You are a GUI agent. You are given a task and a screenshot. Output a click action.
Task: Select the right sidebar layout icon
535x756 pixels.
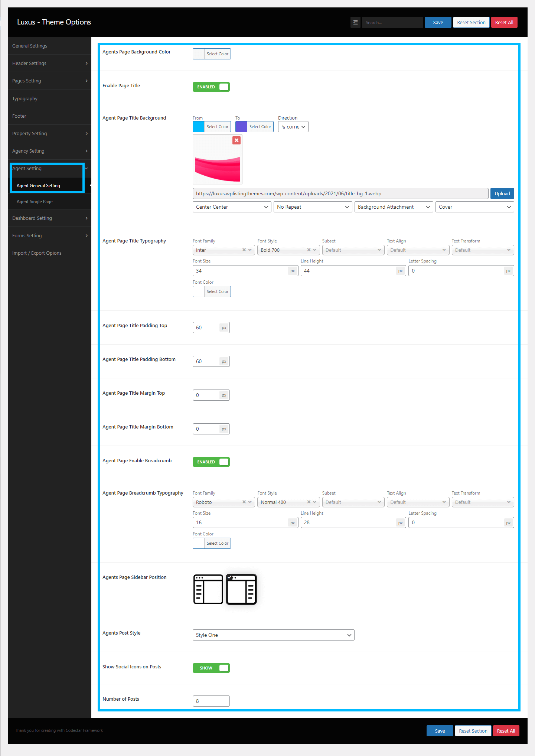point(241,589)
